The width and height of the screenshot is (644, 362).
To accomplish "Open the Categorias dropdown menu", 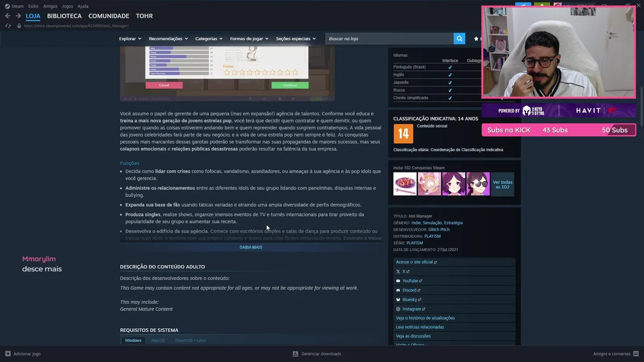I will click(x=209, y=39).
